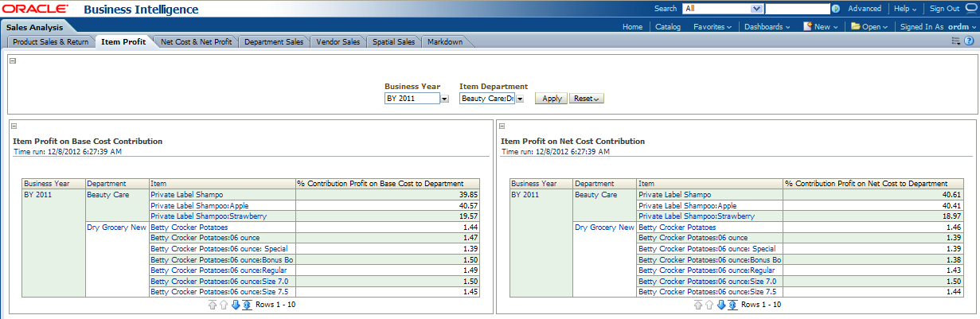
Task: Click the search text input field
Action: coord(798,9)
